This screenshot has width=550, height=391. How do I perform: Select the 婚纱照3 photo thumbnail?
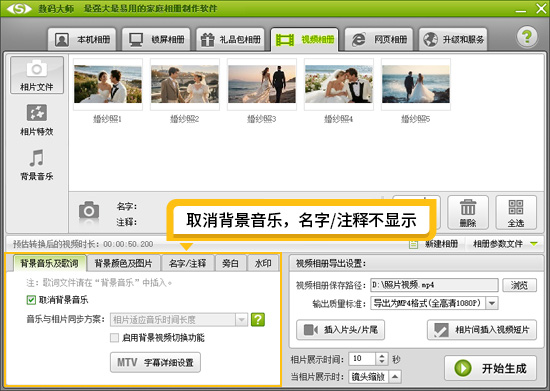coord(262,84)
